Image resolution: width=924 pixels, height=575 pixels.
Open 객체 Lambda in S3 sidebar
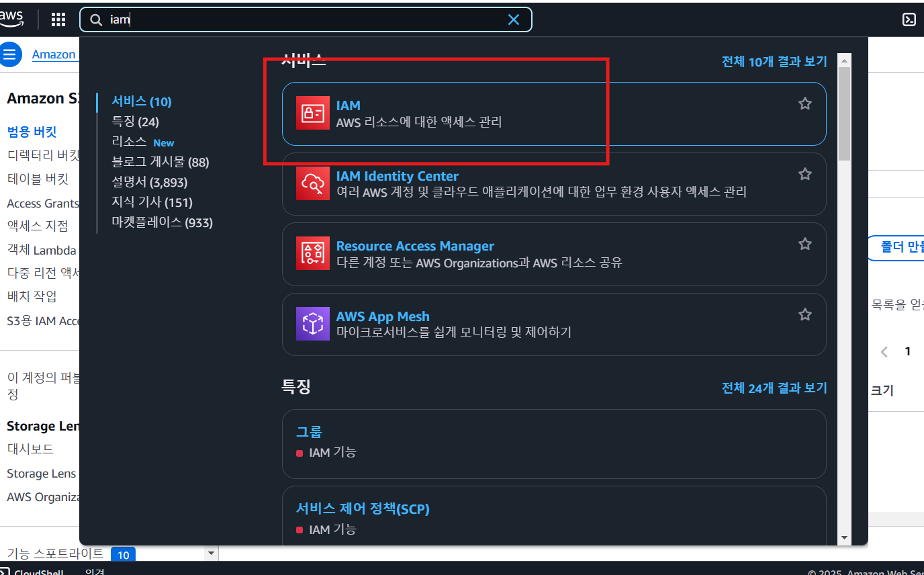[42, 250]
